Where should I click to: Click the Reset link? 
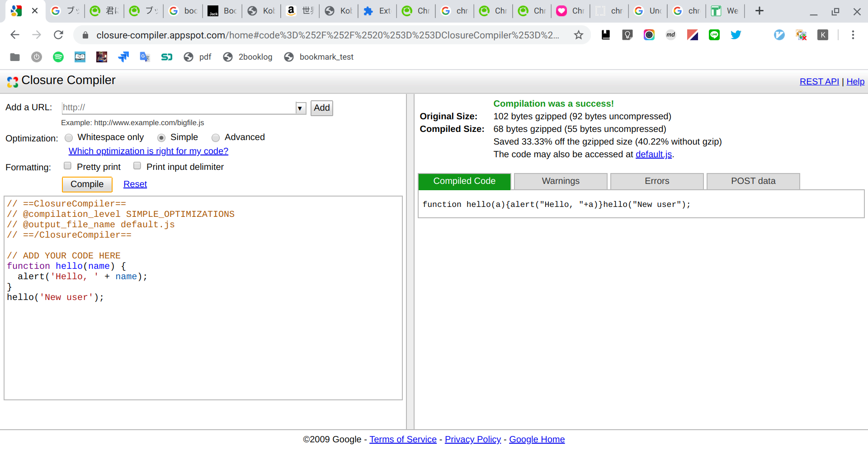tap(135, 184)
